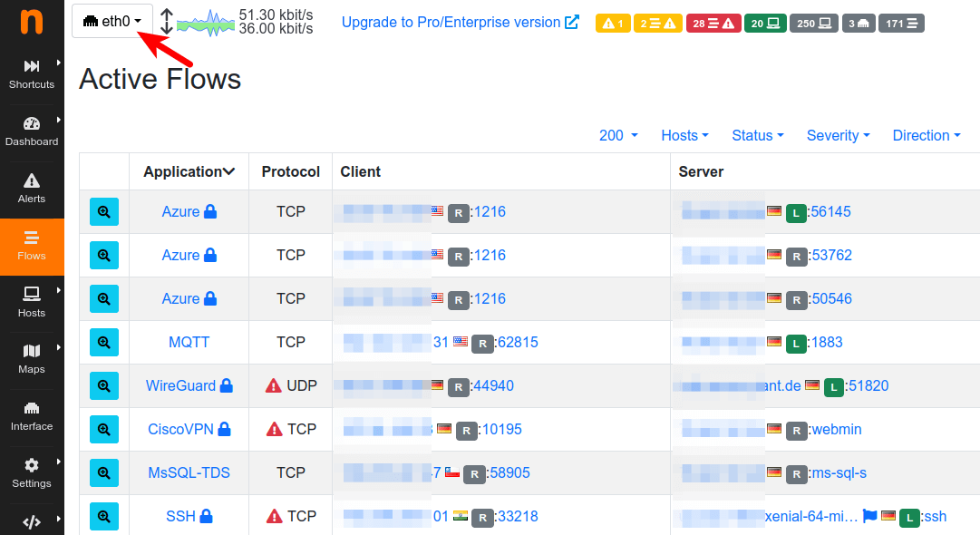
Task: Open the Direction filter dropdown
Action: click(x=927, y=136)
